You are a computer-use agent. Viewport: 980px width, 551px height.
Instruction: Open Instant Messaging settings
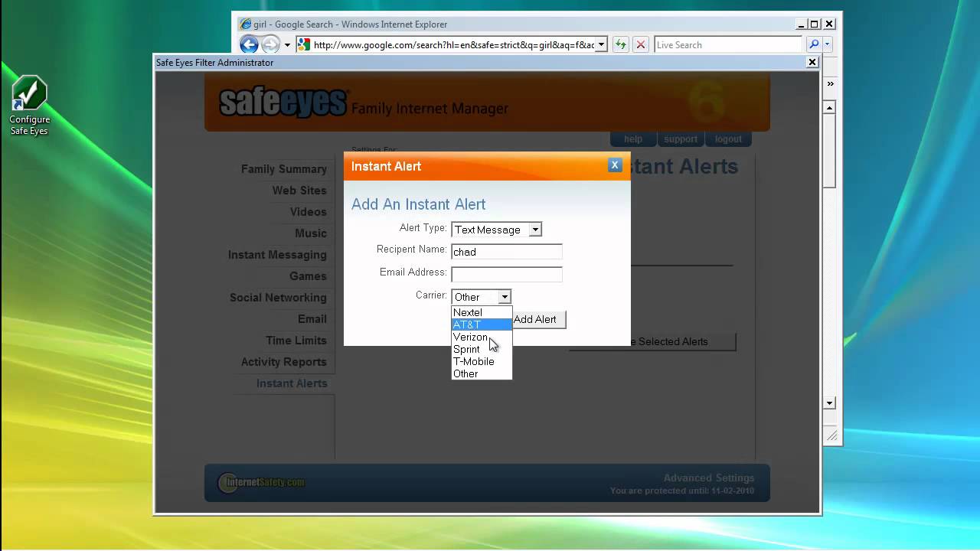[277, 255]
